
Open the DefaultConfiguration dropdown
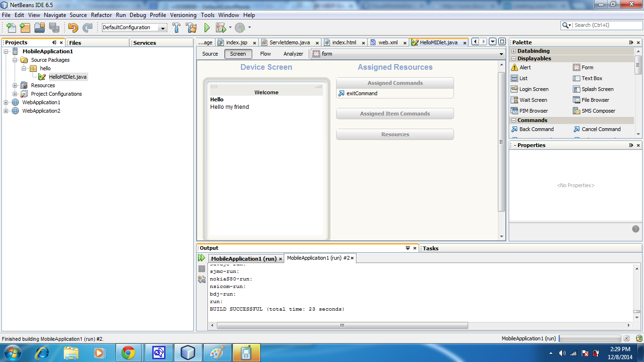coord(134,27)
